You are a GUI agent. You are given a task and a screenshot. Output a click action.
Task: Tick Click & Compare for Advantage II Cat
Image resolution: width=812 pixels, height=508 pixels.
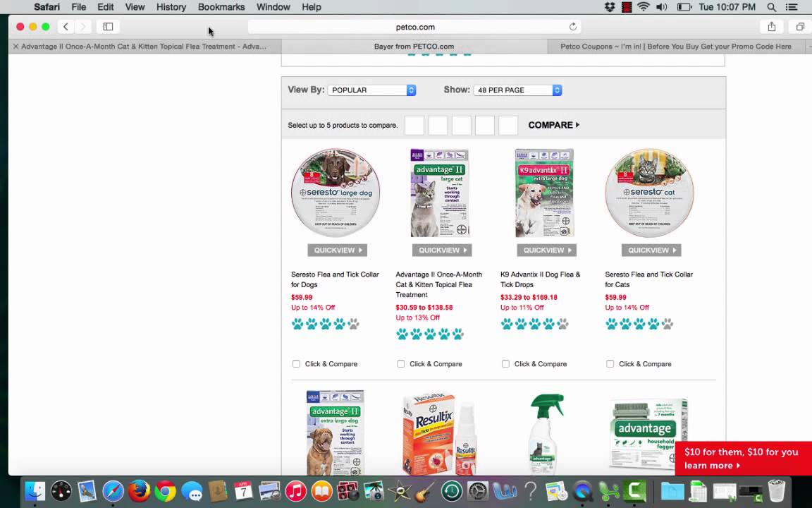(401, 364)
